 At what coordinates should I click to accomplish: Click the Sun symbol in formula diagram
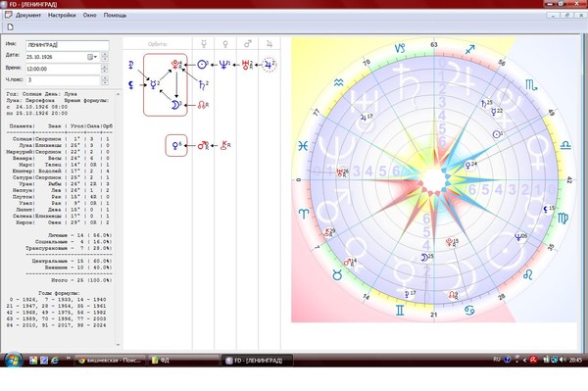click(203, 65)
